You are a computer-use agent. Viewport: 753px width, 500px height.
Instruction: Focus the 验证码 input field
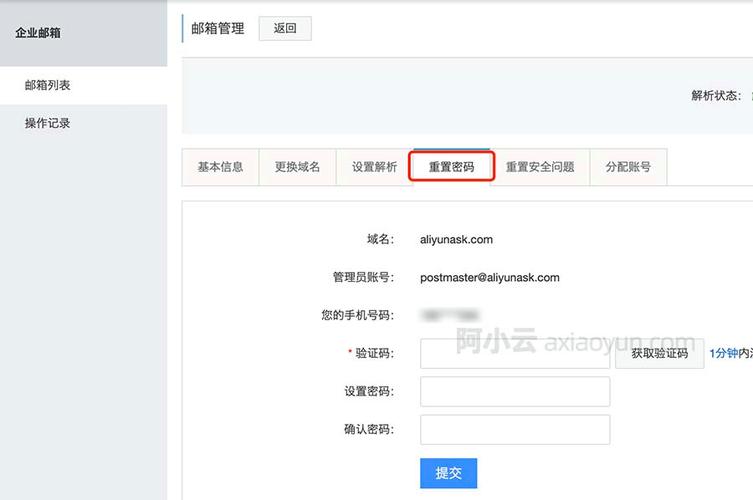(515, 354)
